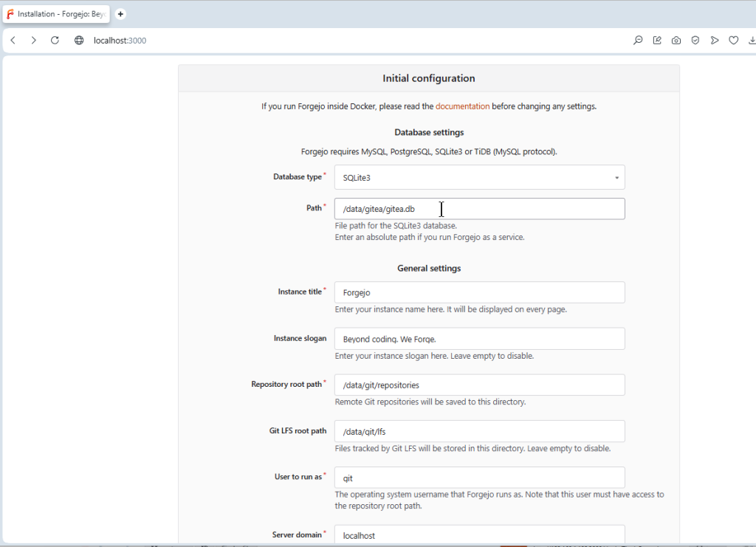The height and width of the screenshot is (547, 756).
Task: Open a new tab with plus button
Action: (x=120, y=14)
